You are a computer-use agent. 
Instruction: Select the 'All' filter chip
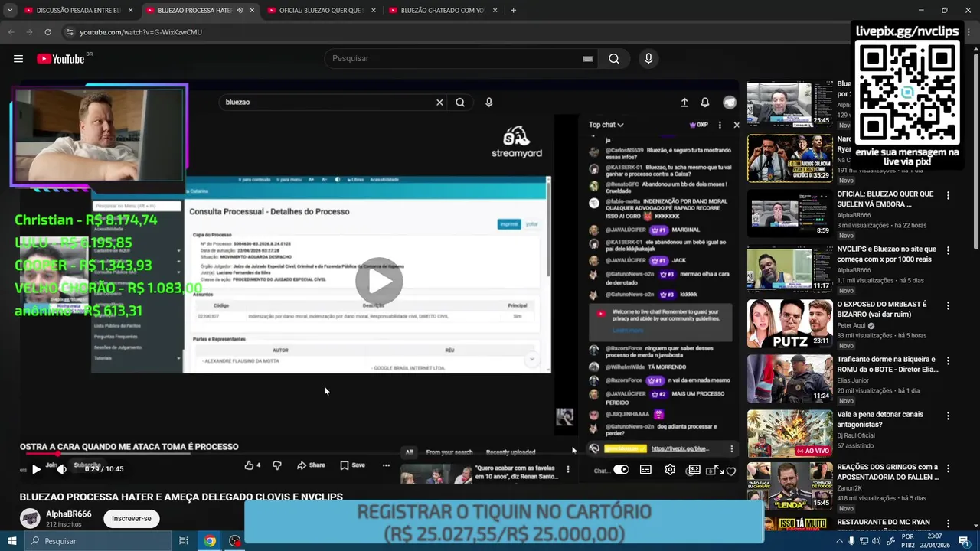point(409,452)
